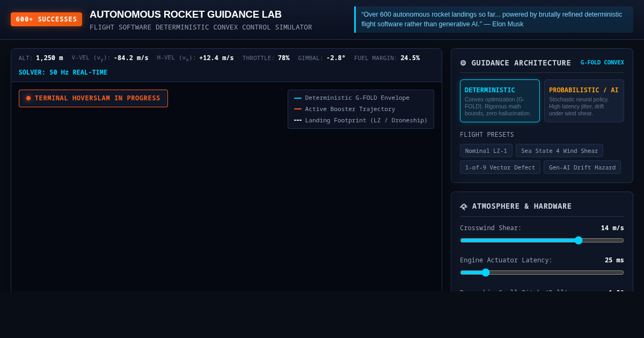Click the Deterministic G-FOLD Envelope legend entry
Screen dimensions: 644x338
352,98
